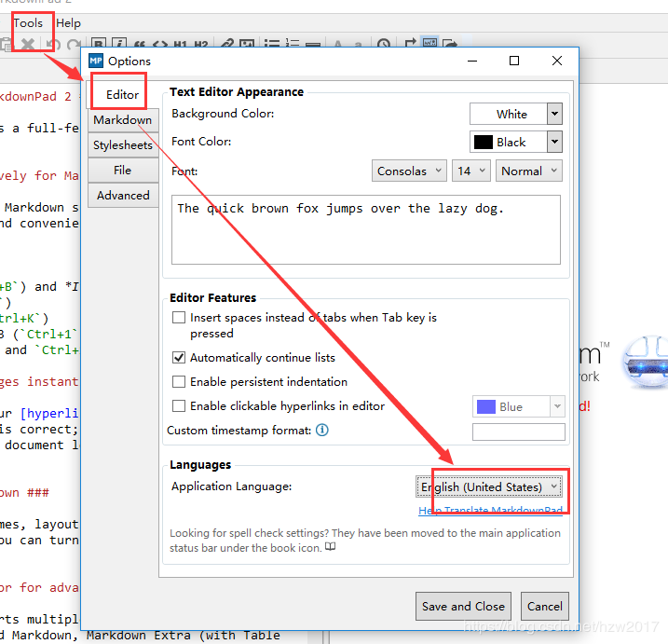The image size is (668, 644).
Task: Open the Application Language dropdown
Action: pyautogui.click(x=488, y=486)
